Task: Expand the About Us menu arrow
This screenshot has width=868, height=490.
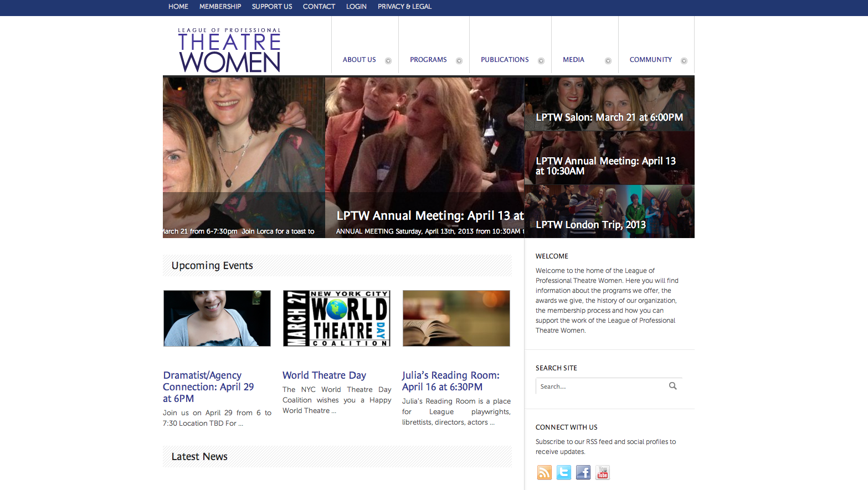Action: click(x=388, y=61)
